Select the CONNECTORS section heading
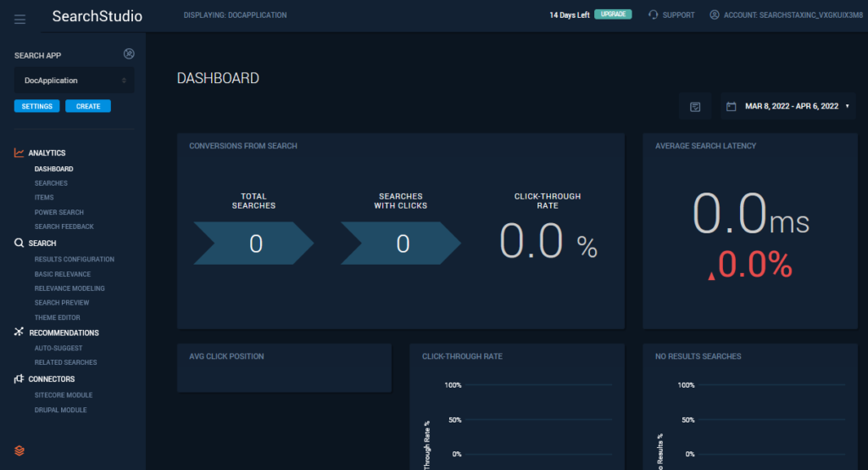 coord(52,379)
